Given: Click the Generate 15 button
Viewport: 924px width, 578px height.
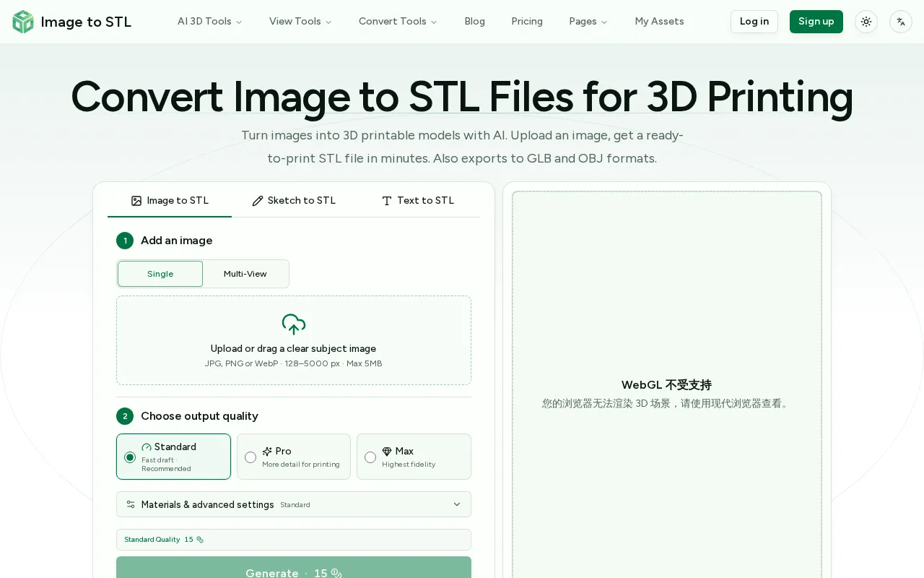Looking at the screenshot, I should pos(294,568).
